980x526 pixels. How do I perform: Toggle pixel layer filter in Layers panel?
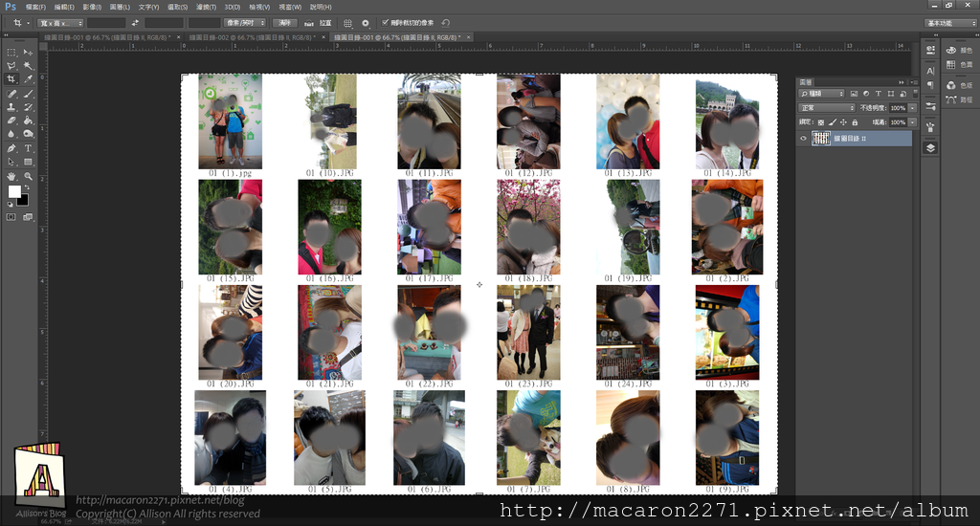pyautogui.click(x=854, y=94)
